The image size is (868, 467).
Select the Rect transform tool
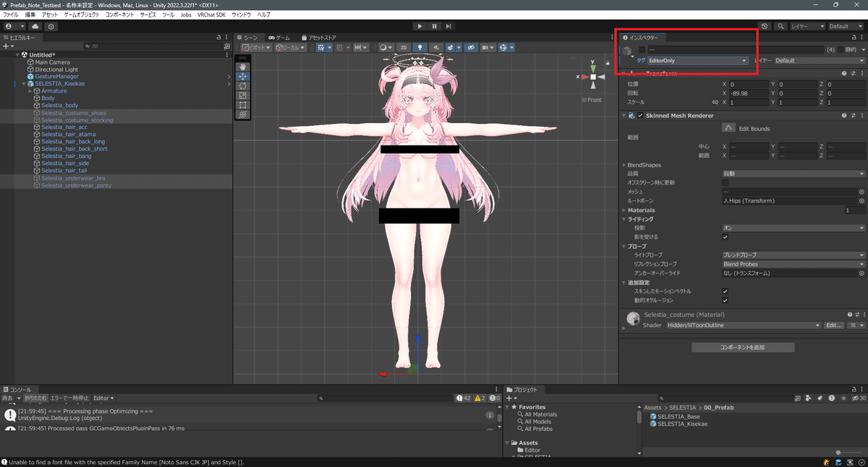[x=242, y=104]
